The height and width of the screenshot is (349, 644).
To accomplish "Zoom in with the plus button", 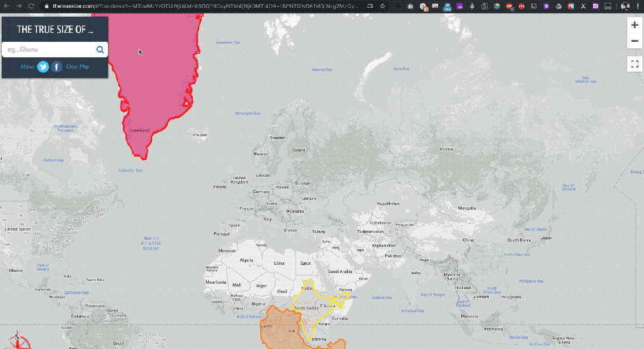I will [634, 25].
